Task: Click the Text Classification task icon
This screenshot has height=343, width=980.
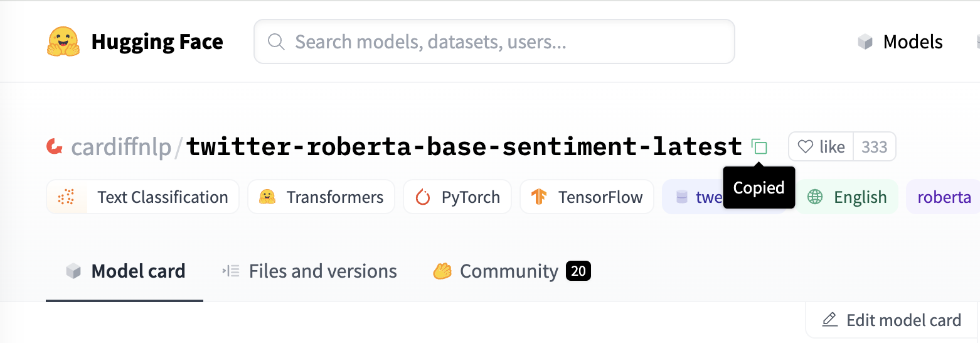Action: 66,197
